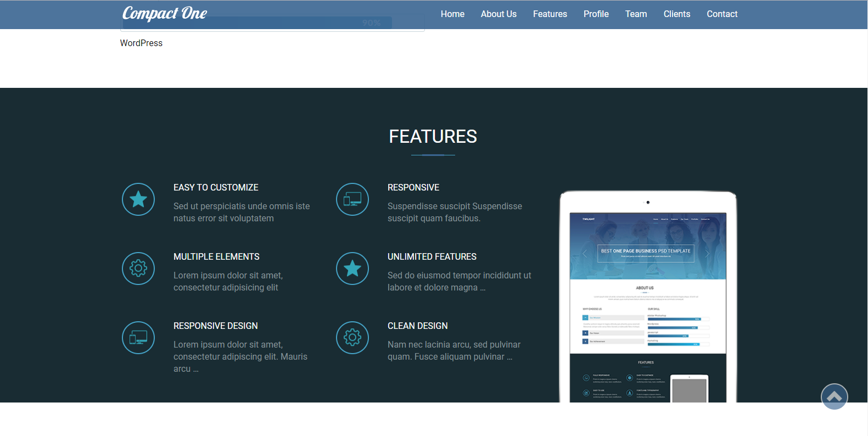This screenshot has width=868, height=436.
Task: Click the gear icon beside Clean Design
Action: tap(352, 338)
